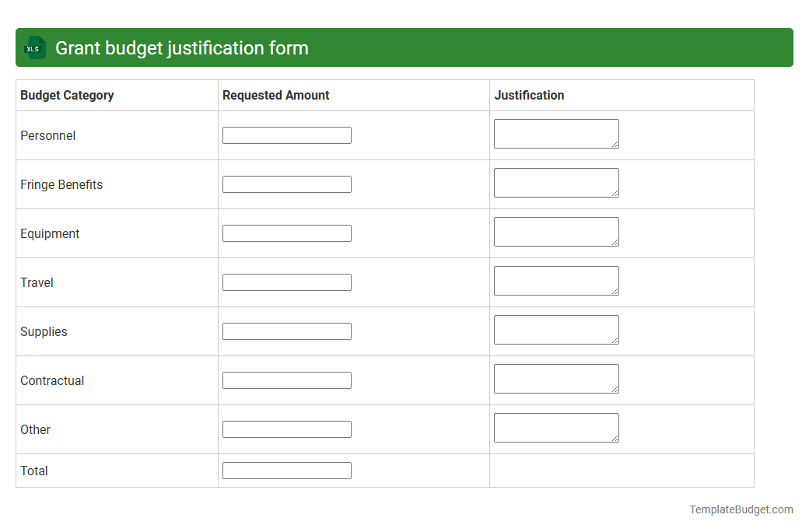Click the Justification box for Supplies
The height and width of the screenshot is (532, 809).
click(x=556, y=329)
